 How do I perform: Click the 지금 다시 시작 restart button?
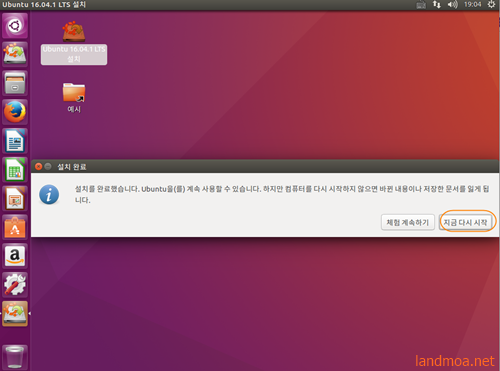click(465, 222)
